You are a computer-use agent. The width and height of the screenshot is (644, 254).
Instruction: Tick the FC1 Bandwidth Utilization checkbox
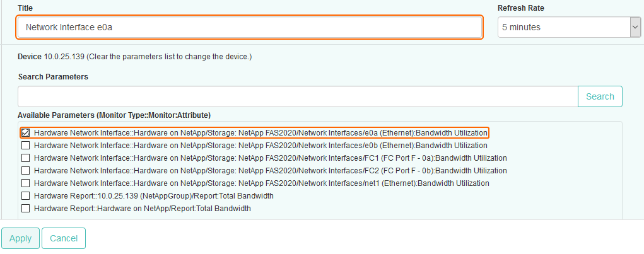(25, 158)
